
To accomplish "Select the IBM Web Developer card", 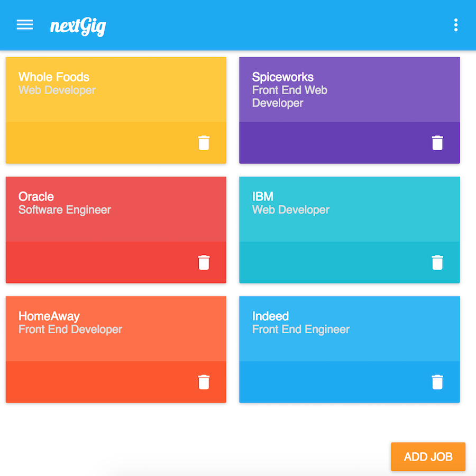I will click(350, 230).
